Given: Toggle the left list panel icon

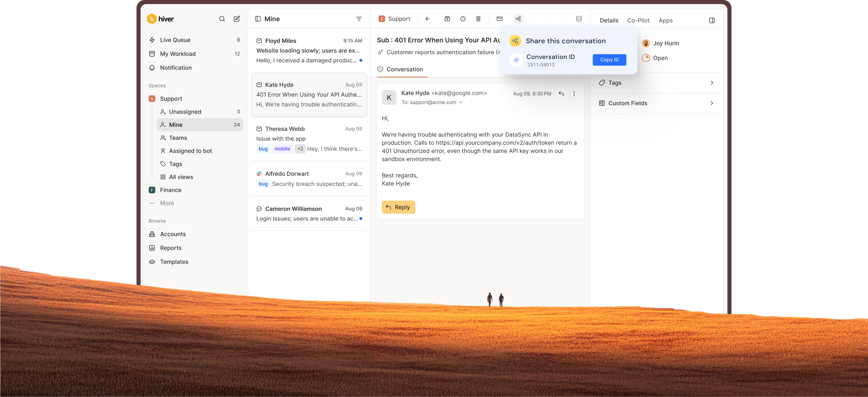Looking at the screenshot, I should [258, 19].
